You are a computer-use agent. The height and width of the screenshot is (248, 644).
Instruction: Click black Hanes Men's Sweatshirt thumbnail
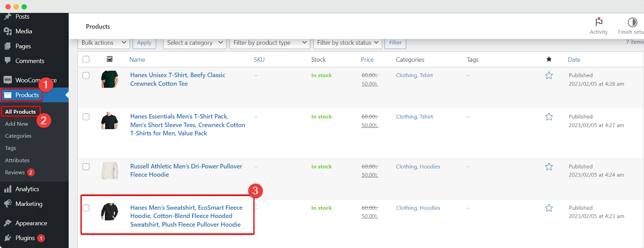(x=109, y=212)
